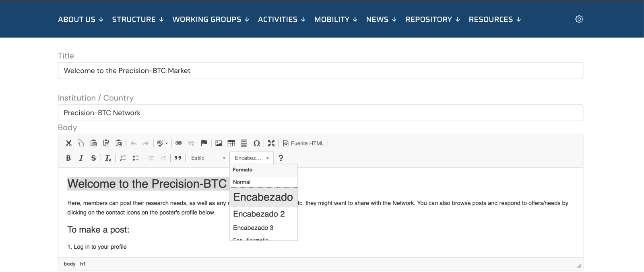Open the Estilo styles dropdown
The height and width of the screenshot is (272, 644).
coord(208,158)
